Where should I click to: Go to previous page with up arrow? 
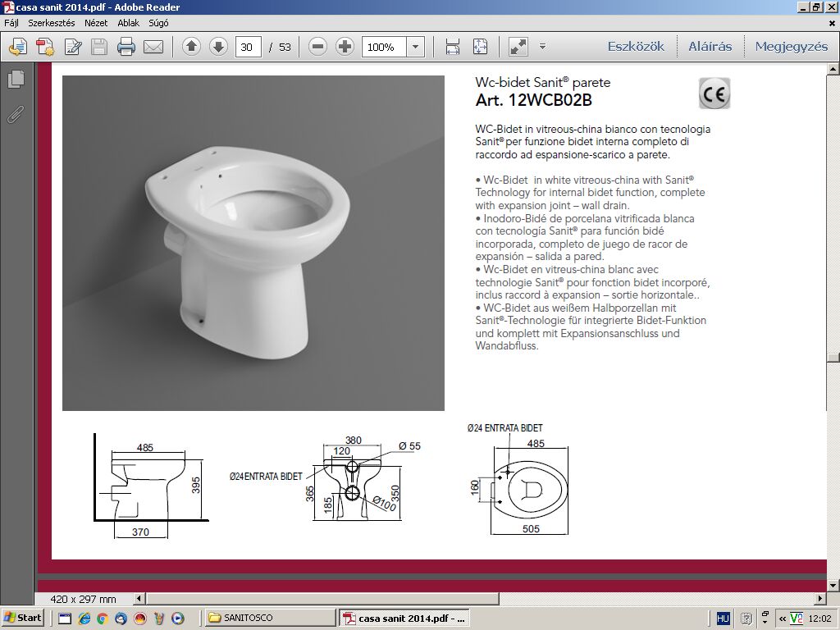pos(191,47)
